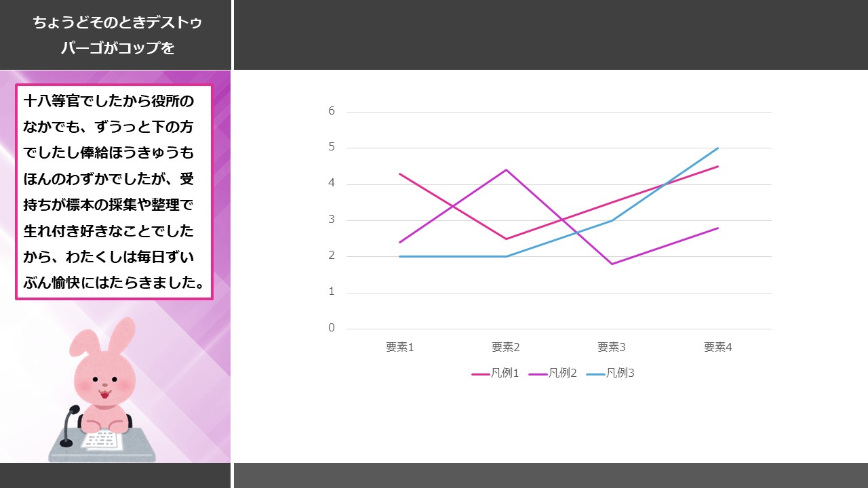Click the pink rabbit speaker illustration
The image size is (868, 488).
[x=102, y=390]
